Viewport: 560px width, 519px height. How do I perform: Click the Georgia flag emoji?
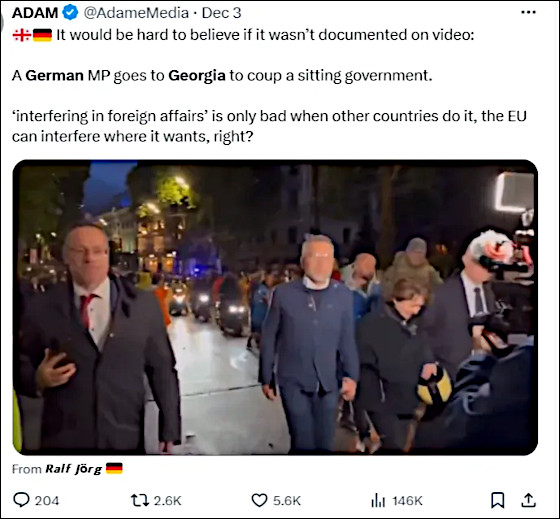[22, 35]
